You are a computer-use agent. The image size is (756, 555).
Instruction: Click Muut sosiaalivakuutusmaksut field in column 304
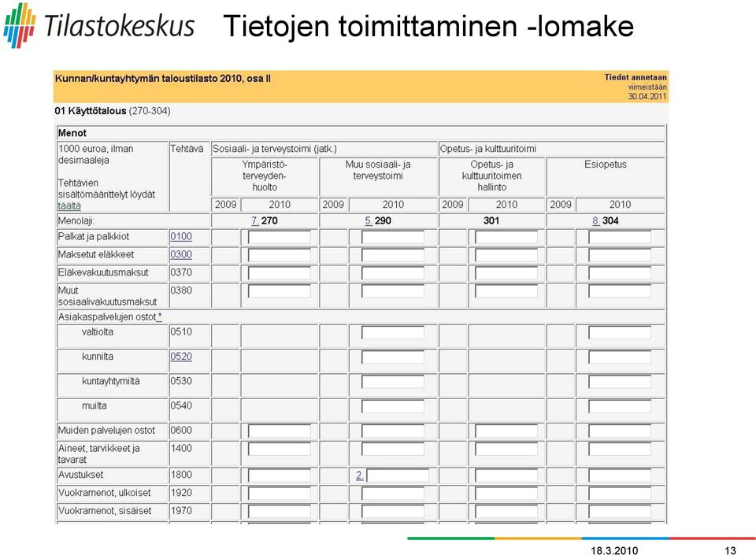tap(620, 291)
